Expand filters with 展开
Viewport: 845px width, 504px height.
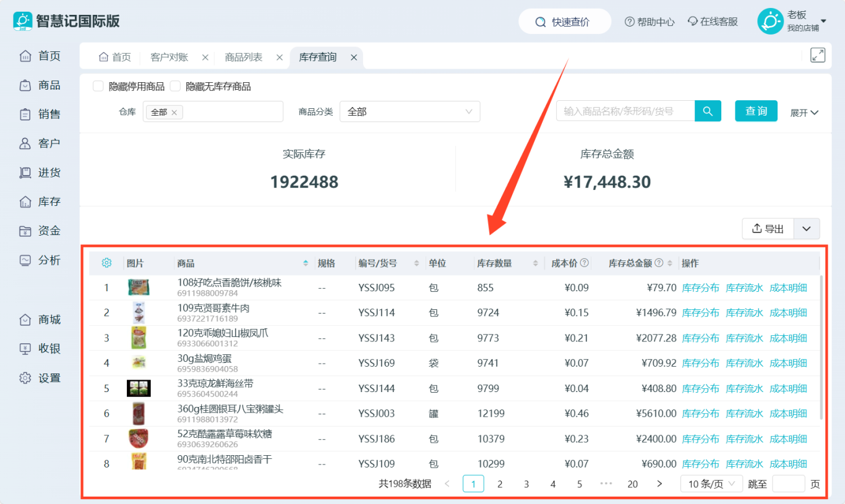click(804, 113)
